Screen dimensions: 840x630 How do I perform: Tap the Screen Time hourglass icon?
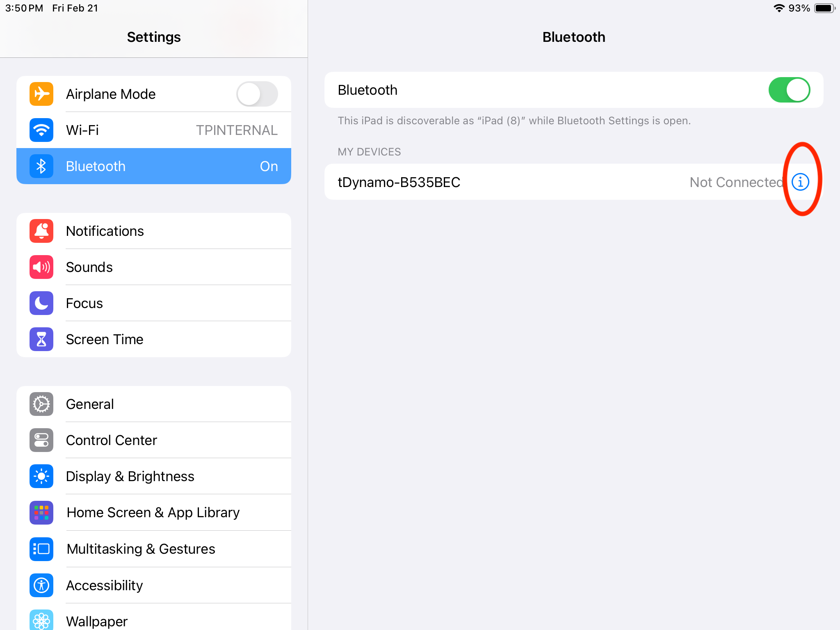click(41, 339)
